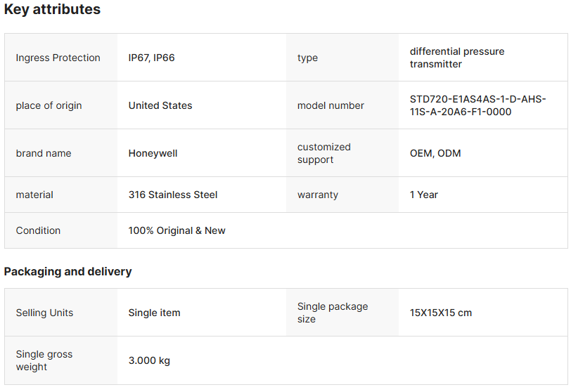
Task: Click the 100% Original & New value
Action: (x=177, y=230)
